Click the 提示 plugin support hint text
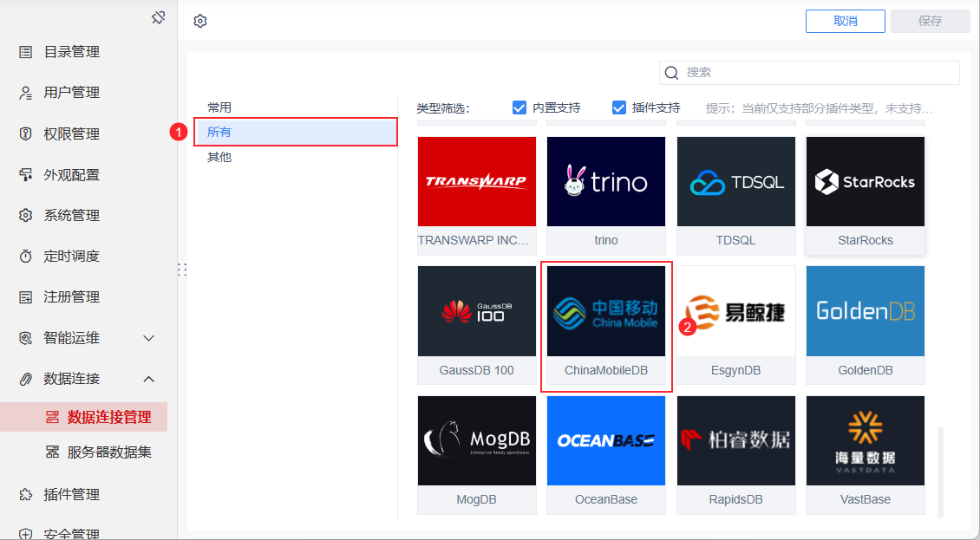This screenshot has width=980, height=540. pos(819,108)
